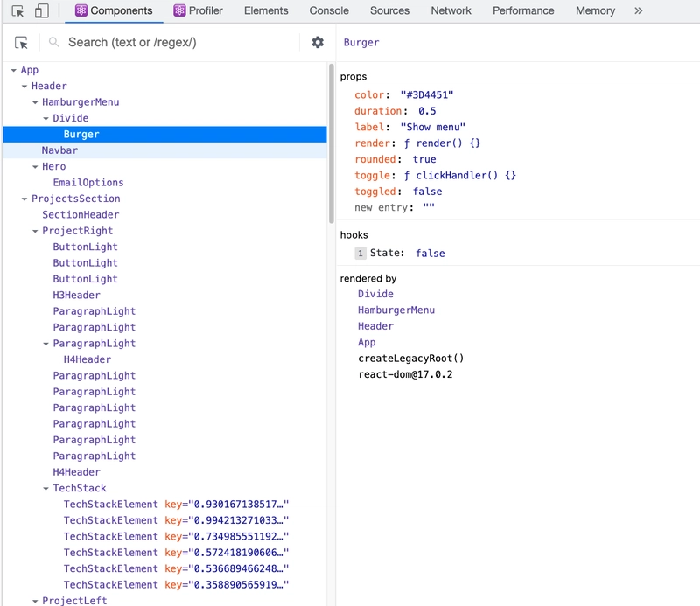Screen dimensions: 700x606
Task: Select TechStackElement with key 0.572418190606
Action: pyautogui.click(x=176, y=553)
